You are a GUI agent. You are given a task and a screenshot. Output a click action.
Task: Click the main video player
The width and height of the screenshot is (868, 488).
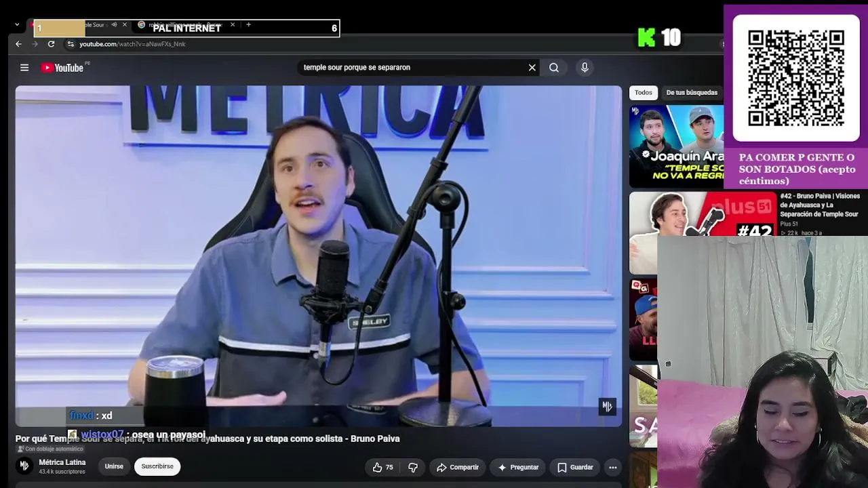coord(318,256)
